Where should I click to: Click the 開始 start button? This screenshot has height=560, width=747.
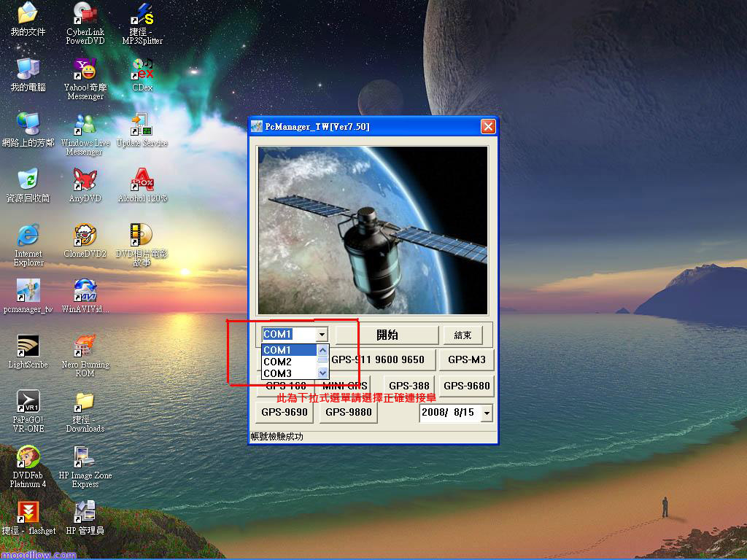click(x=387, y=335)
